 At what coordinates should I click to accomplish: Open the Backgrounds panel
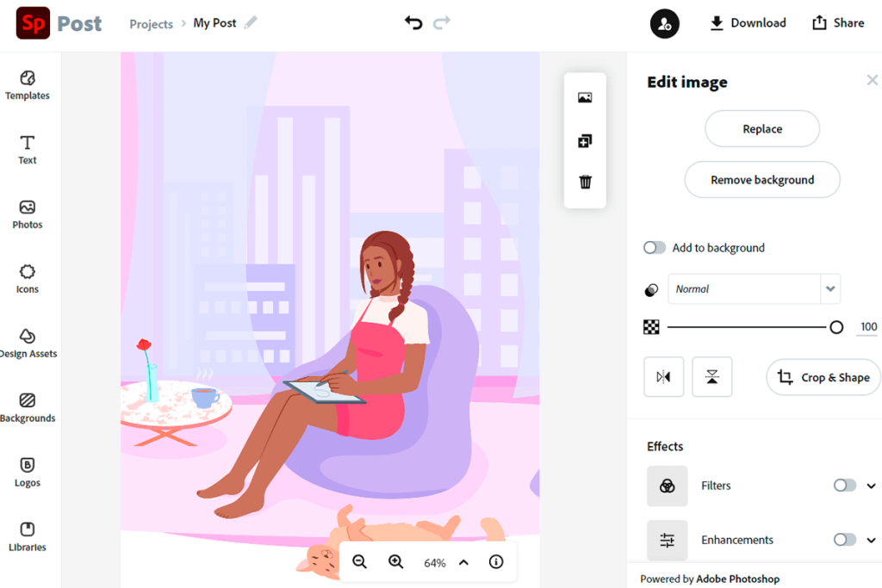coord(28,407)
